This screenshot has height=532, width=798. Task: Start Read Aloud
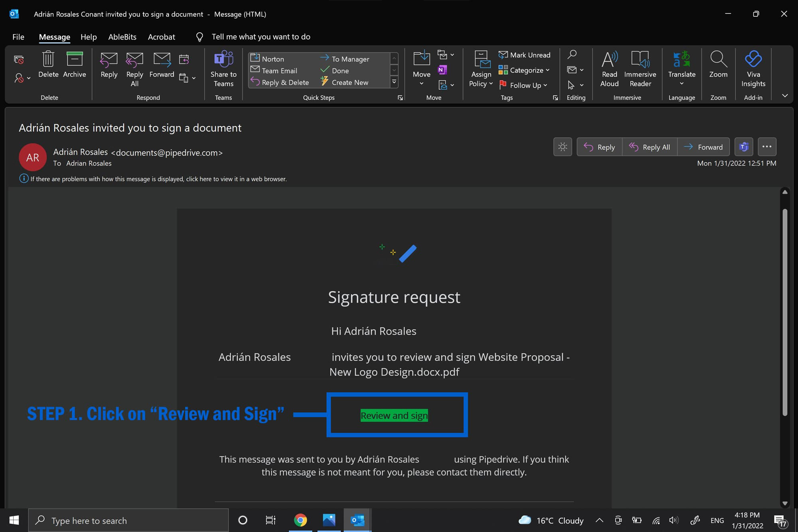610,69
